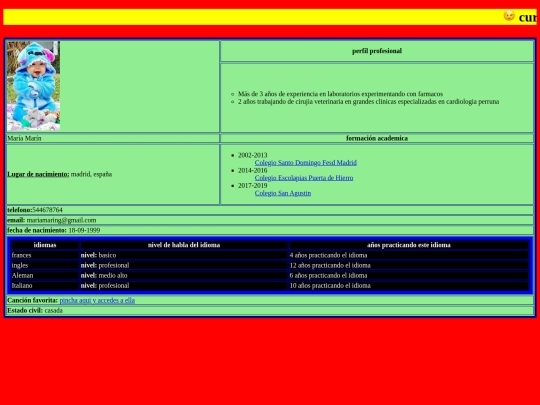Click the 'formación academica' heading

click(377, 138)
